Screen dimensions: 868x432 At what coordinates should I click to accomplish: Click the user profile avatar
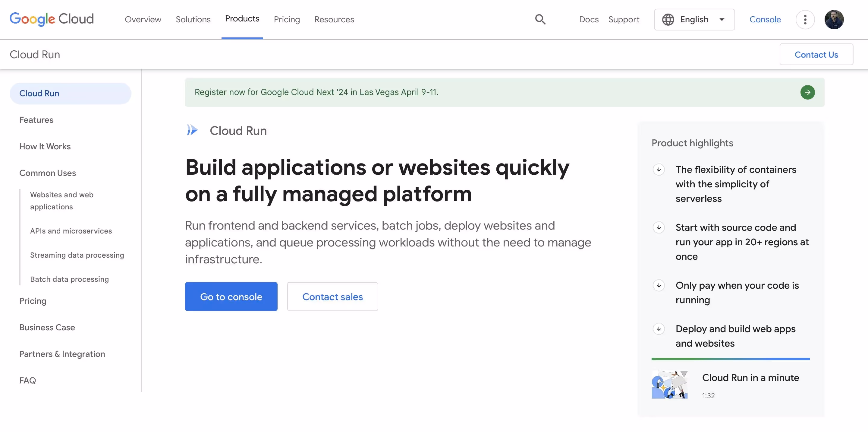pyautogui.click(x=834, y=20)
